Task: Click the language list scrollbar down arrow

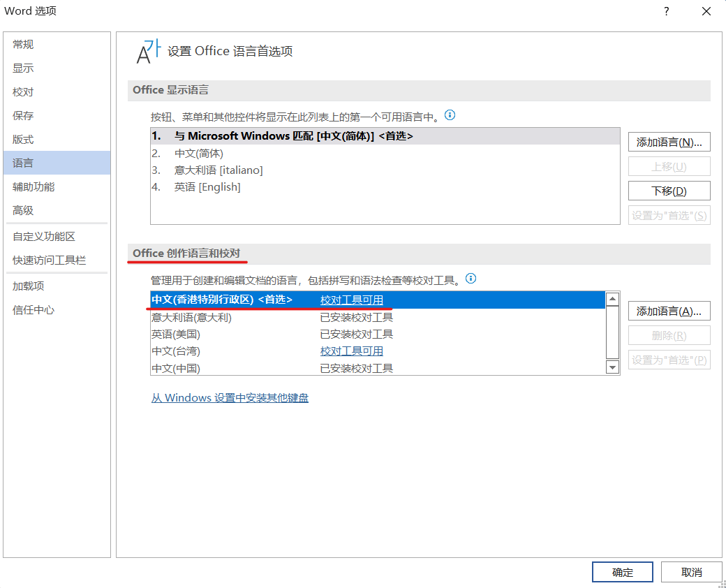Action: pyautogui.click(x=612, y=367)
